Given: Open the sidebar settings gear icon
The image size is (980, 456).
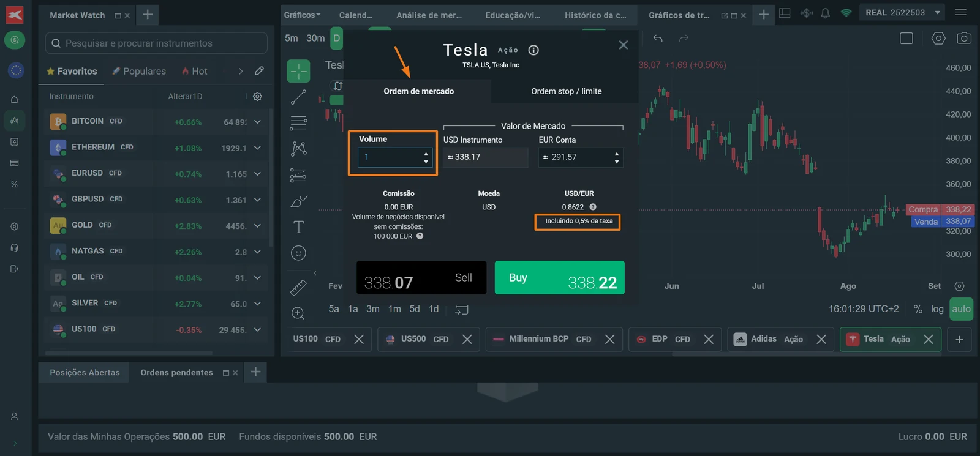Looking at the screenshot, I should pyautogui.click(x=15, y=226).
